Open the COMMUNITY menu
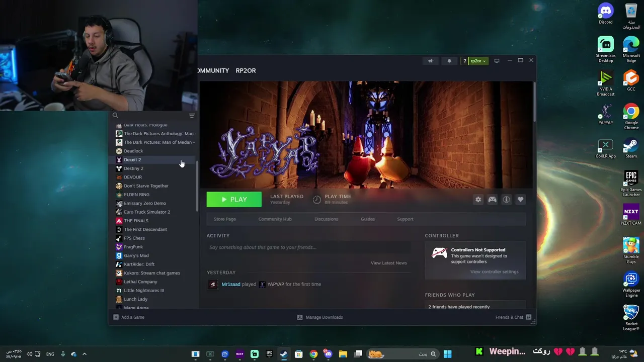Image resolution: width=644 pixels, height=362 pixels. point(214,70)
